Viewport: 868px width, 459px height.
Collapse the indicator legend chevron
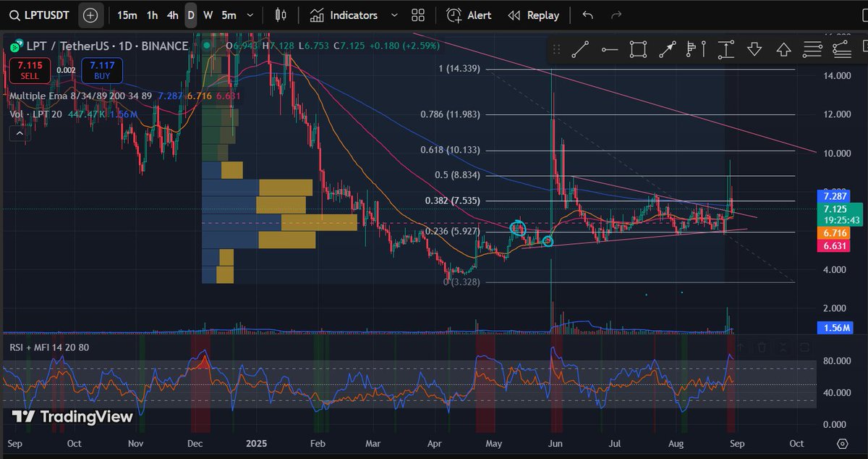tap(19, 132)
